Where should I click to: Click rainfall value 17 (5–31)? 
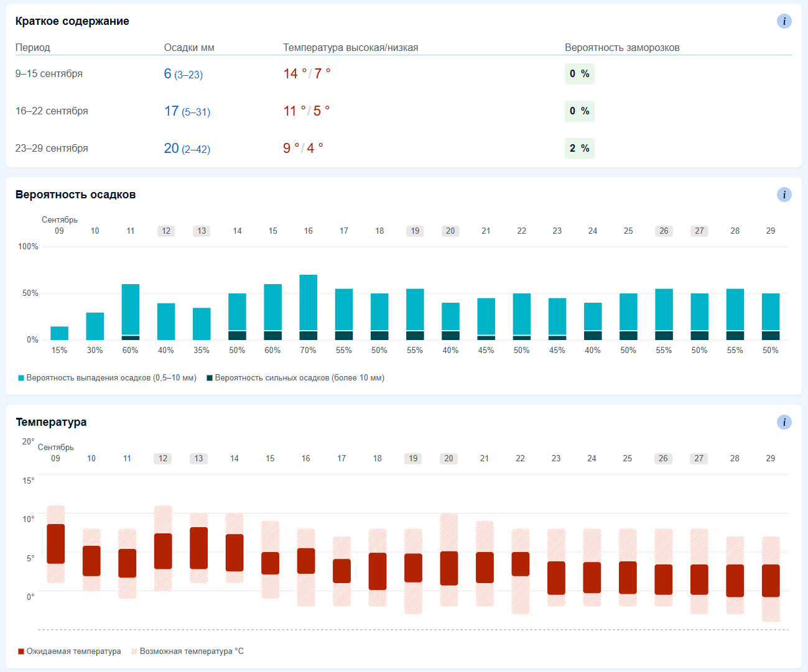click(x=187, y=111)
